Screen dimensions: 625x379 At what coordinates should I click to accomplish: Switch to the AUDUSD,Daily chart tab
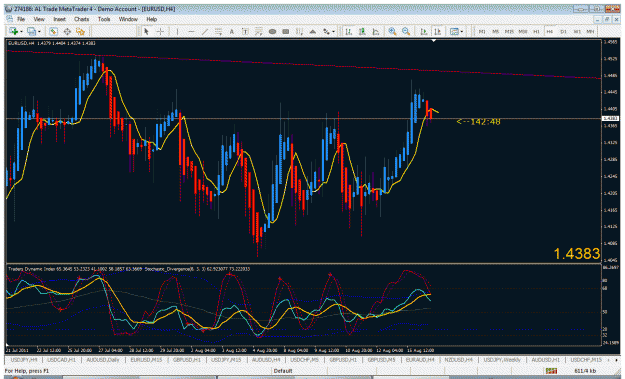coord(103,360)
